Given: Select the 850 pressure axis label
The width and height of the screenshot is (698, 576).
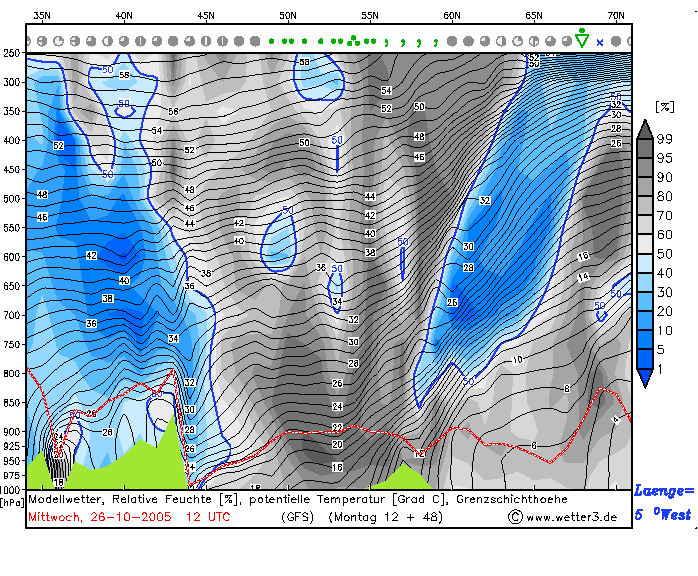Looking at the screenshot, I should click(12, 402).
